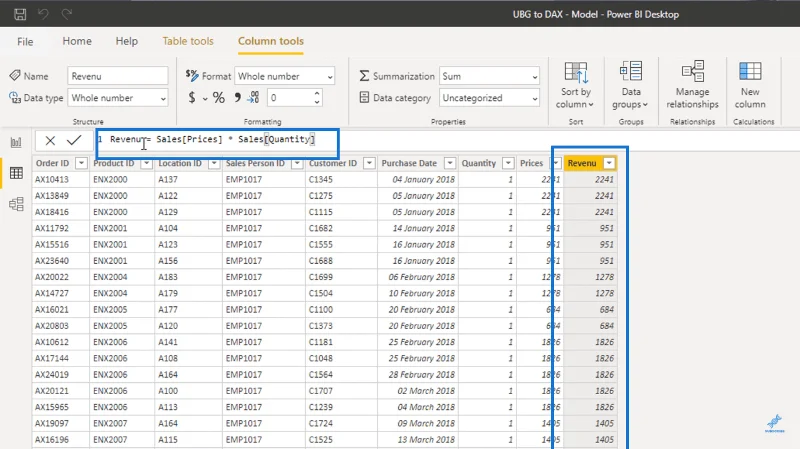Open Purchase Date column filter dropdown
800x449 pixels.
tap(449, 163)
